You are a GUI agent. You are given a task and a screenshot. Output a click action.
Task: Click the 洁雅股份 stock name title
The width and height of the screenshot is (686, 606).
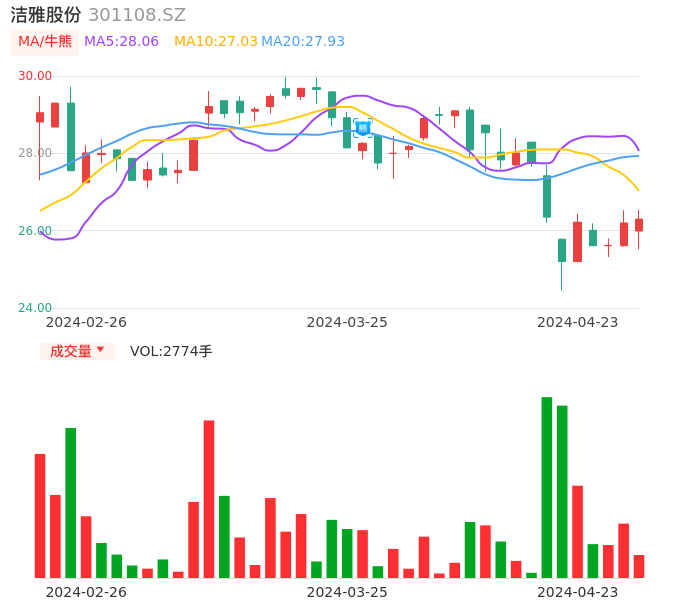(45, 15)
